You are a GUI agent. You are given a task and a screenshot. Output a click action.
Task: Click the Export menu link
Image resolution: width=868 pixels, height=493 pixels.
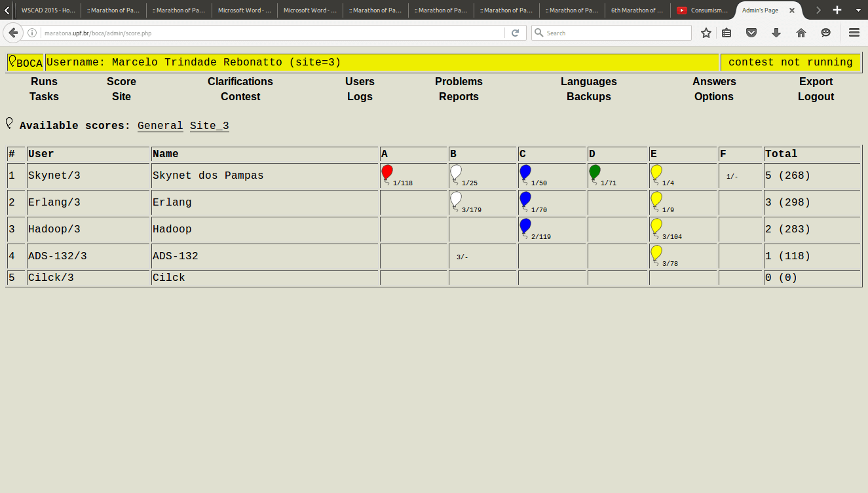click(x=816, y=81)
